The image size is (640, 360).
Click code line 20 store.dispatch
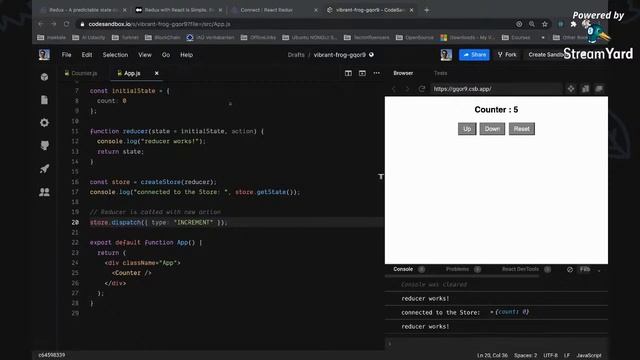click(x=158, y=222)
